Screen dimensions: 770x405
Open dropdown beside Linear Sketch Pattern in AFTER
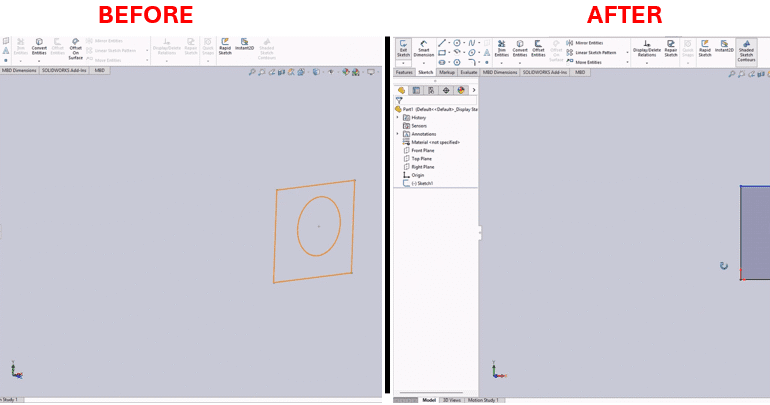(628, 53)
